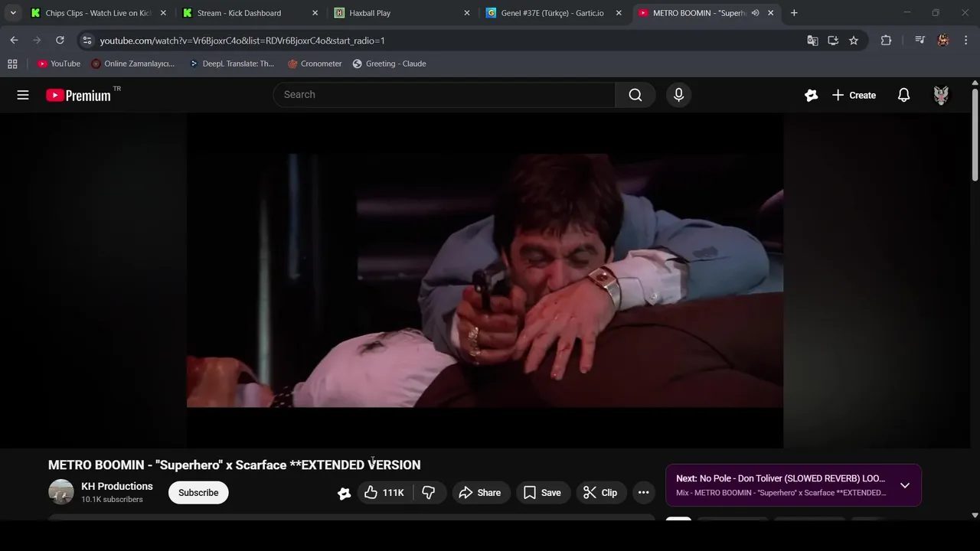
Task: Open tab search dropdown arrow
Action: [x=12, y=13]
